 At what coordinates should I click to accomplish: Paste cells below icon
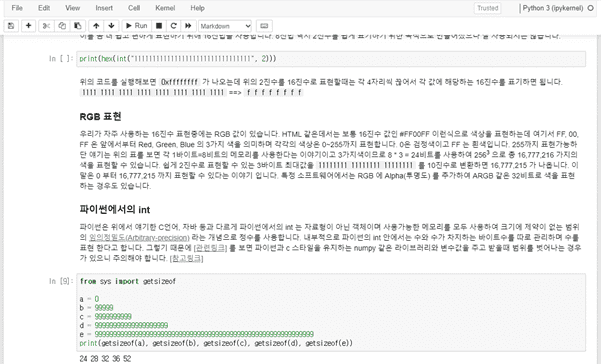click(x=77, y=26)
